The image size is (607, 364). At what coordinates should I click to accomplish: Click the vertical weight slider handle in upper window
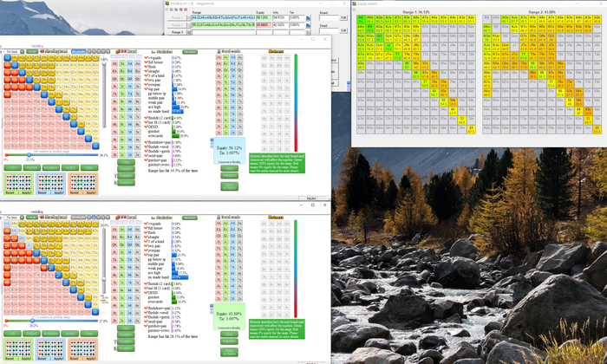(104, 65)
